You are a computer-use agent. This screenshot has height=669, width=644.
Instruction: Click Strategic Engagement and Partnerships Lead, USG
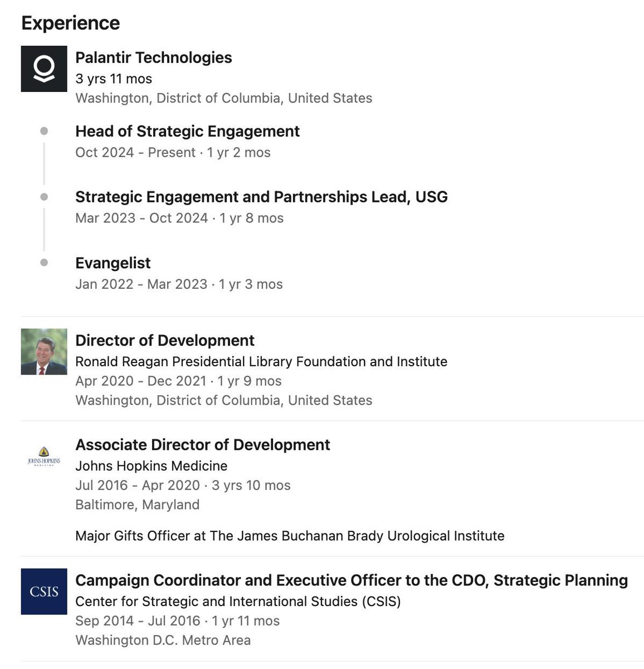[261, 197]
